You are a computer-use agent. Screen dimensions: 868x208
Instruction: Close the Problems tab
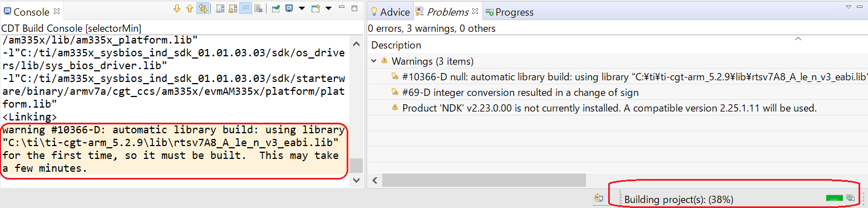pyautogui.click(x=475, y=11)
